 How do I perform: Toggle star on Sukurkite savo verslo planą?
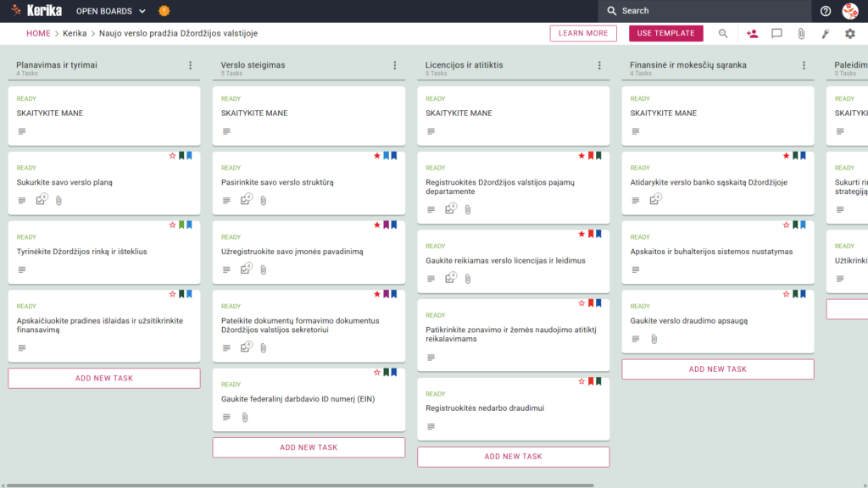tap(172, 156)
